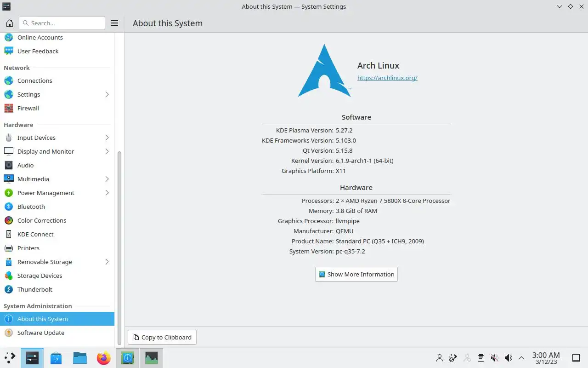Viewport: 588px width, 368px height.
Task: Select the Multimedia icon
Action: pos(9,179)
